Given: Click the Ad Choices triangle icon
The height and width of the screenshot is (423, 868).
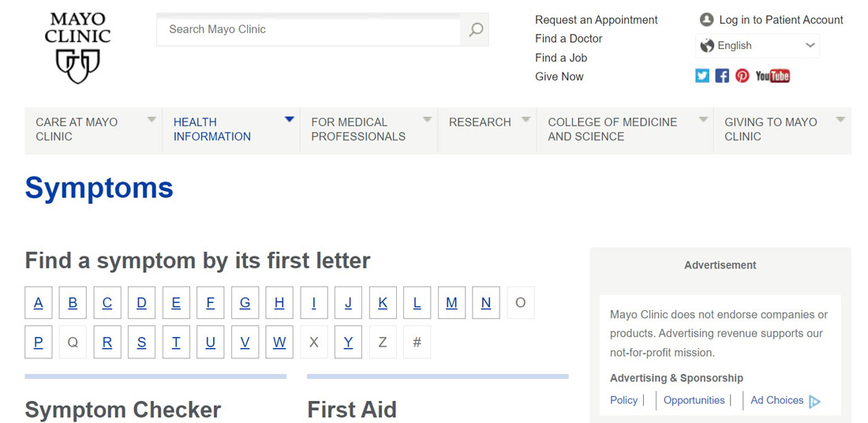Looking at the screenshot, I should [815, 401].
